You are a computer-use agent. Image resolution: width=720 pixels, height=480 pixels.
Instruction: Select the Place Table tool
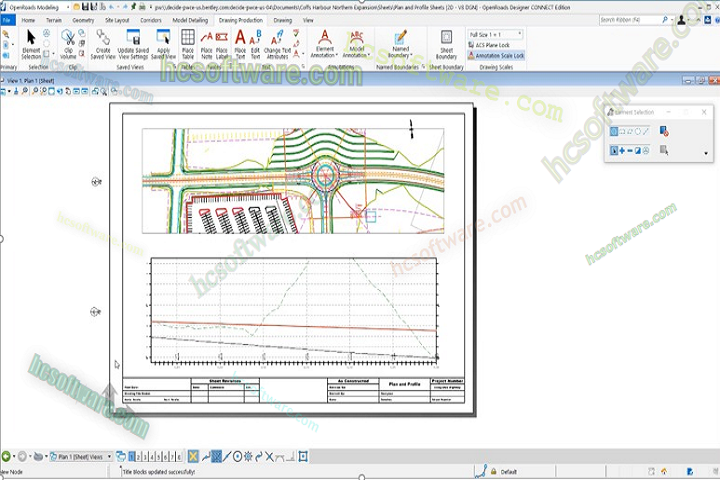(188, 44)
